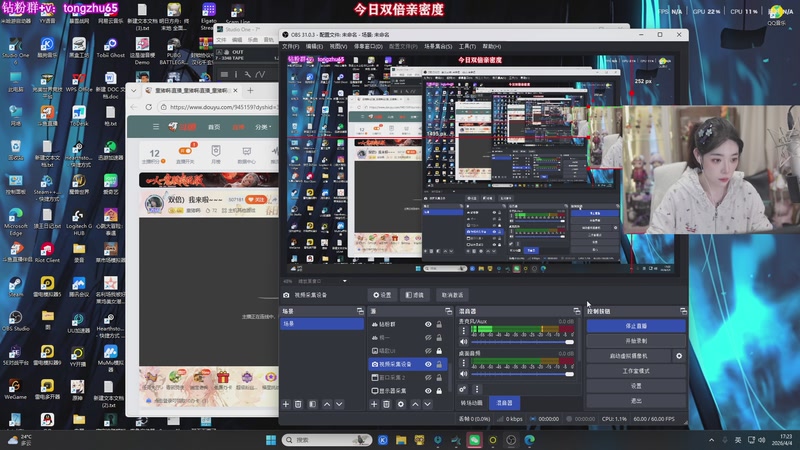Remove selected scene with trash icon
The image size is (800, 450).
(x=298, y=404)
